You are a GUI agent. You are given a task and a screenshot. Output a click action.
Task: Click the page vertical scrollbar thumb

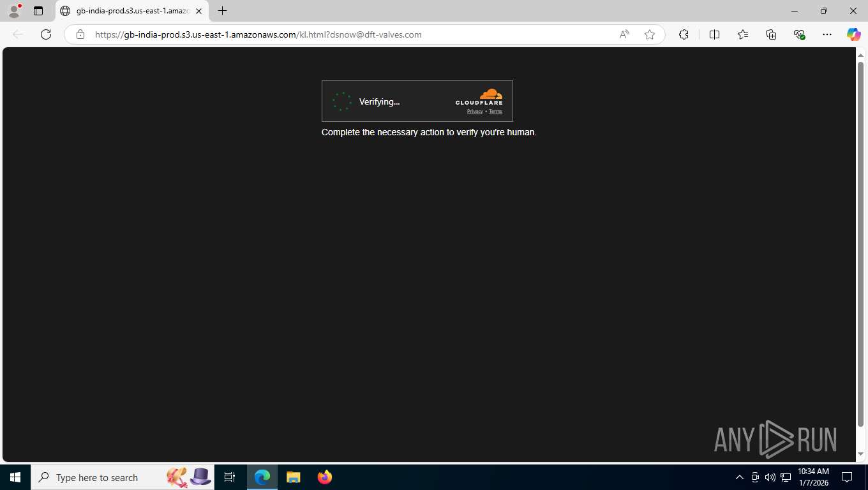point(860,244)
